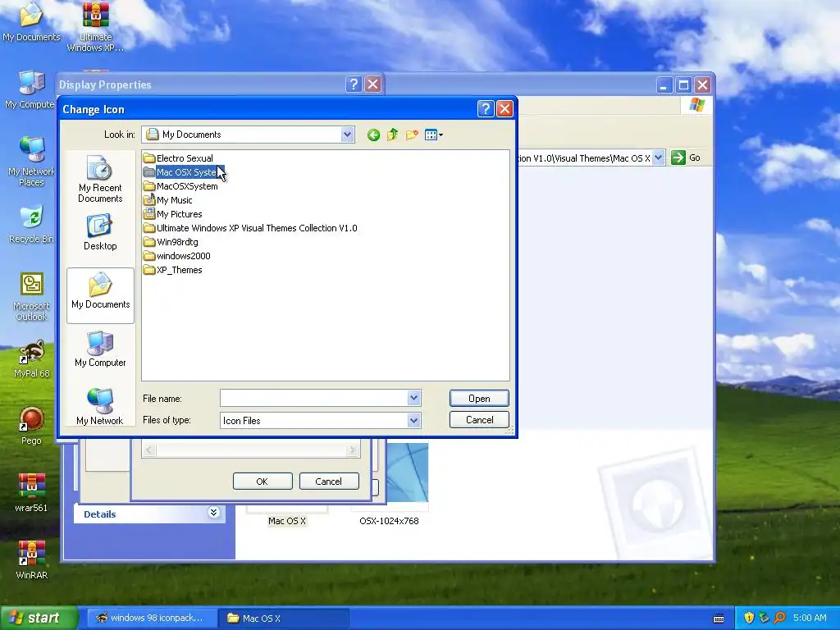Image resolution: width=840 pixels, height=630 pixels.
Task: Launch Microsoft Outlook from desktop
Action: [31, 296]
